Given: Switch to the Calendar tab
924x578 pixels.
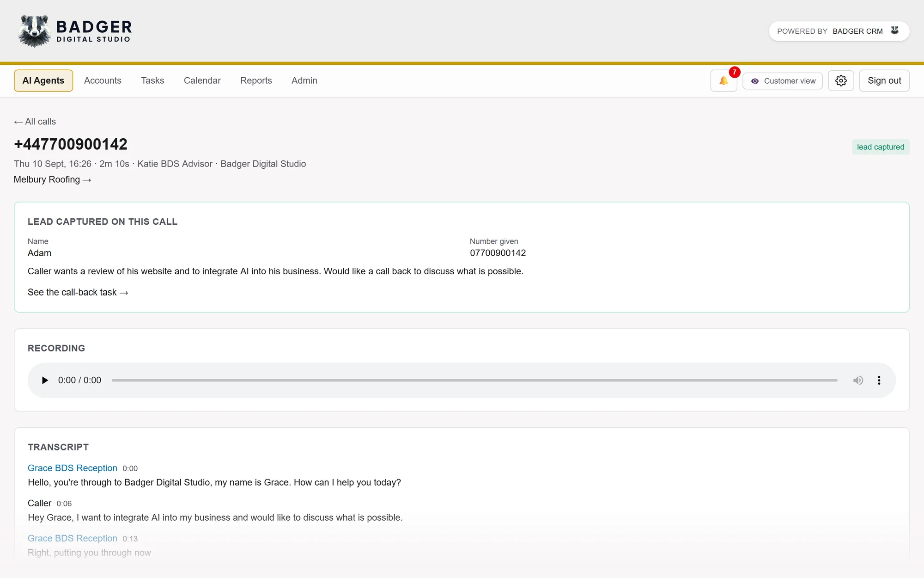Looking at the screenshot, I should pyautogui.click(x=202, y=80).
